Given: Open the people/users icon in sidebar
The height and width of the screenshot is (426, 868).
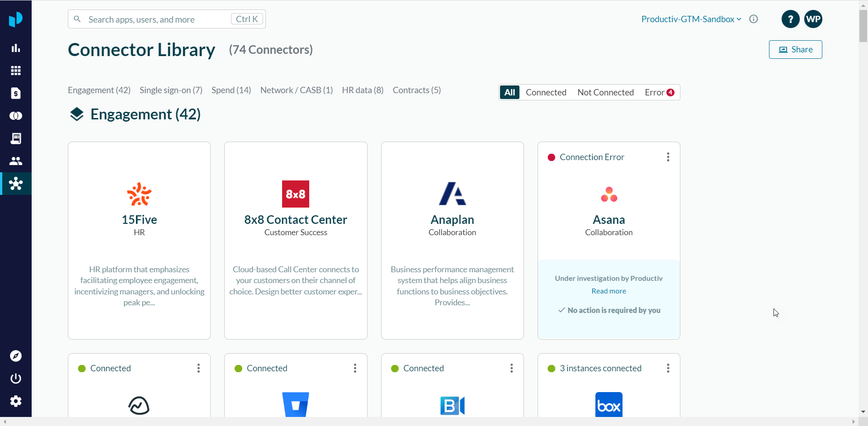Looking at the screenshot, I should pos(16,161).
